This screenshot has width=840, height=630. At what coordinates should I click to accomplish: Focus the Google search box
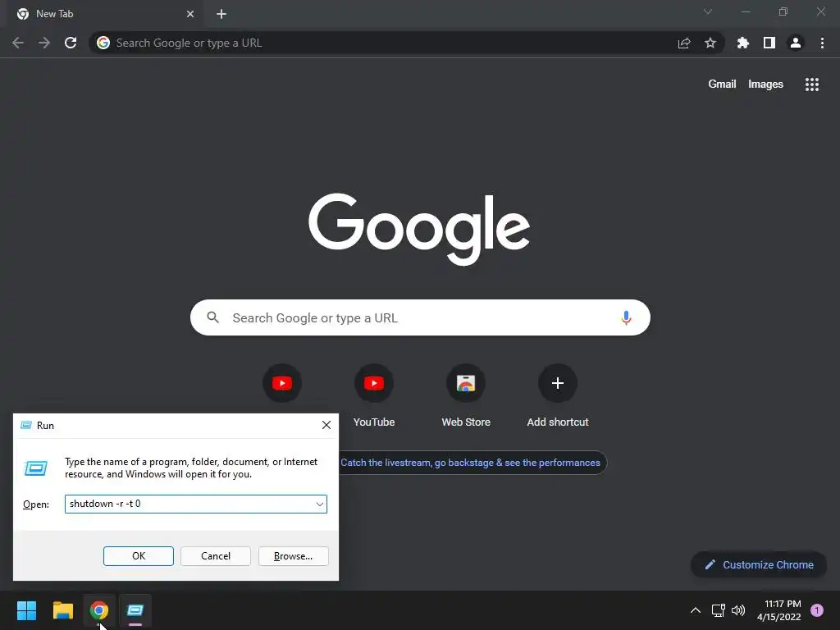click(420, 317)
